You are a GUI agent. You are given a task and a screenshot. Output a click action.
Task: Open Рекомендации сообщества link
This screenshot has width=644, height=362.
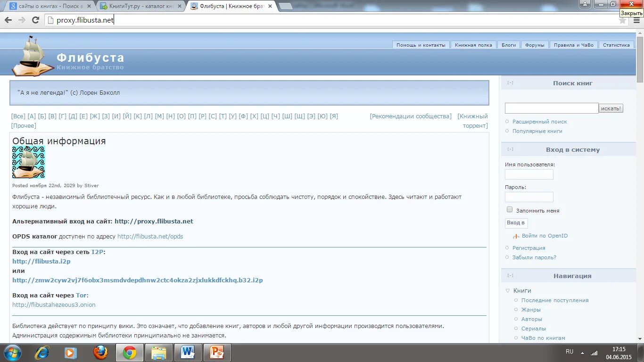(x=411, y=116)
